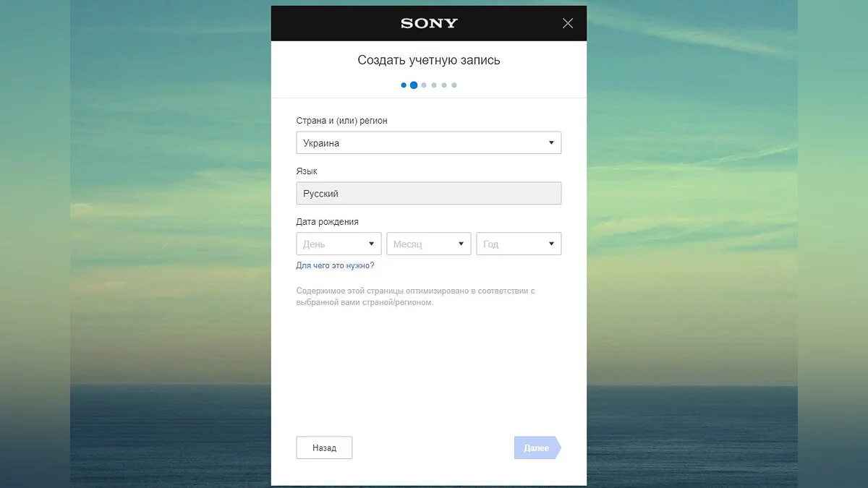Screen dimensions: 868x488
Task: Expand the Год birth year dropdown
Action: tap(518, 244)
